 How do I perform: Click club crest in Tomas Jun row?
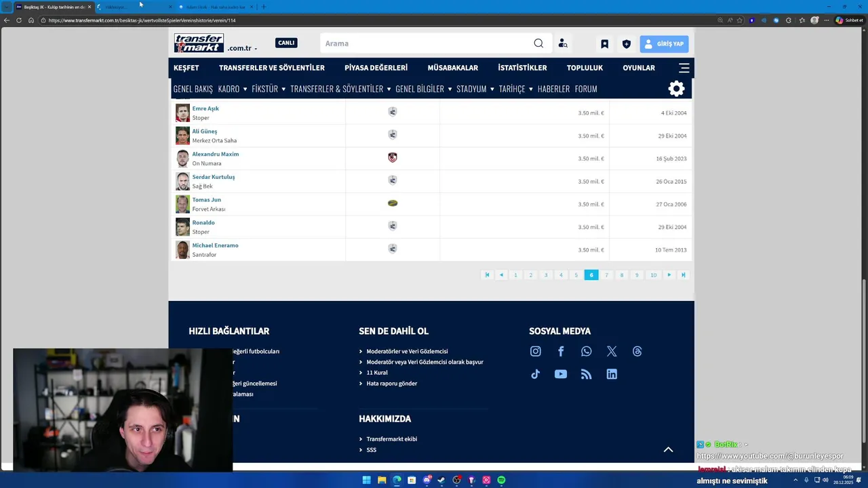pyautogui.click(x=393, y=203)
